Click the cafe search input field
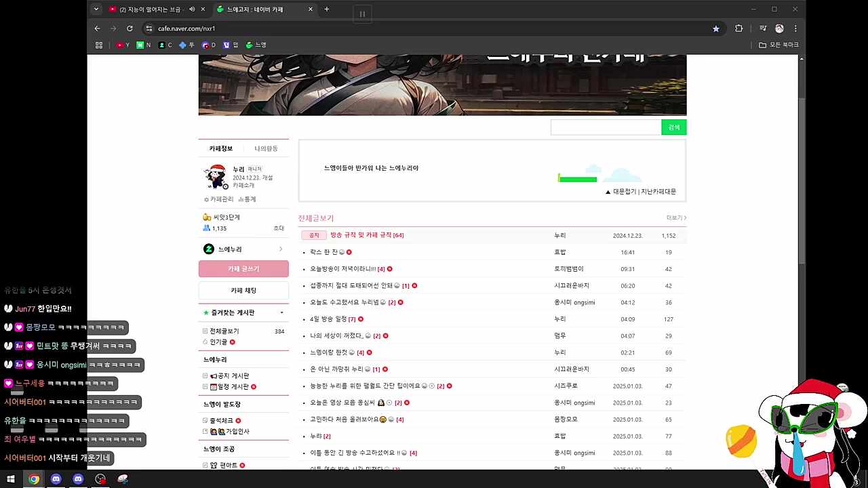Image resolution: width=868 pixels, height=488 pixels. point(606,127)
